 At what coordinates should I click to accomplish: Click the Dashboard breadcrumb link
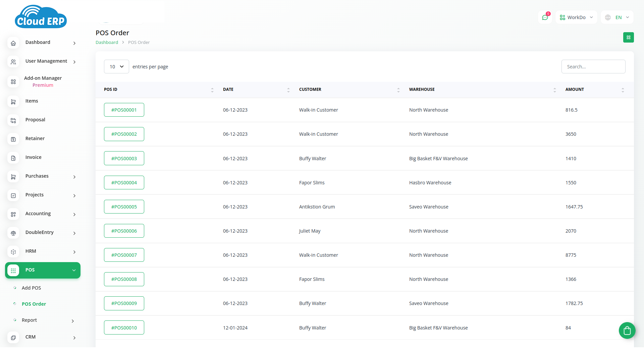point(107,43)
